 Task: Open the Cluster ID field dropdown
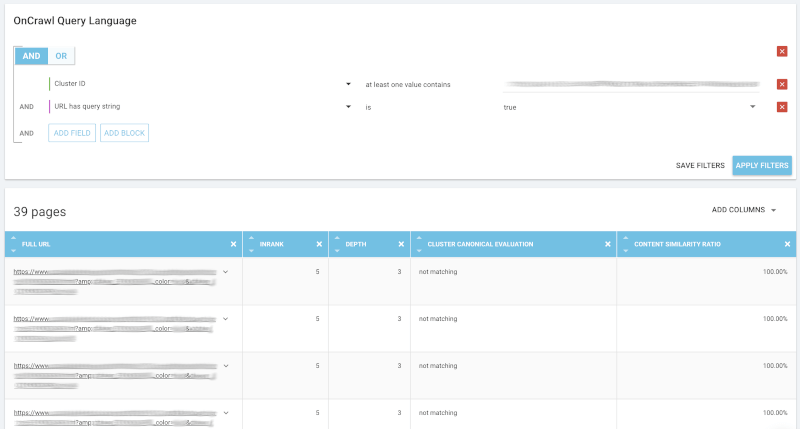tap(348, 84)
